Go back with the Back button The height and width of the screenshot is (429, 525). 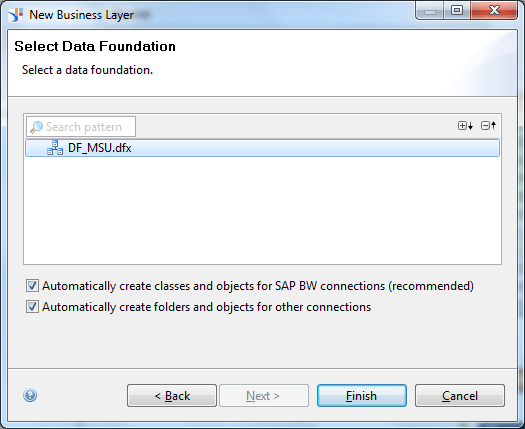pyautogui.click(x=172, y=396)
